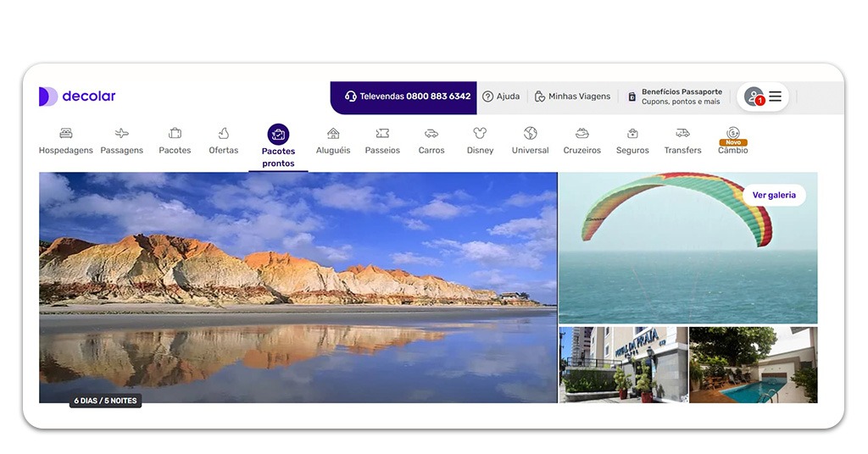Go to Minhas Viagens
Image resolution: width=868 pixels, height=454 pixels.
point(572,97)
